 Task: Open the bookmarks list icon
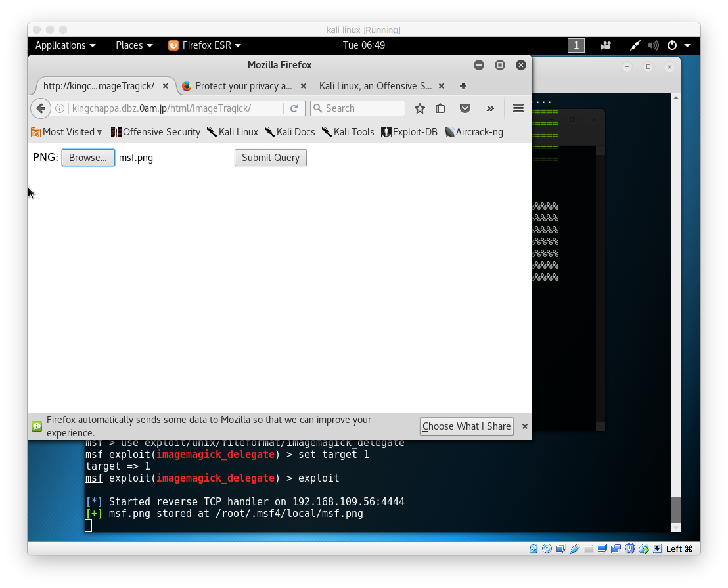[440, 108]
